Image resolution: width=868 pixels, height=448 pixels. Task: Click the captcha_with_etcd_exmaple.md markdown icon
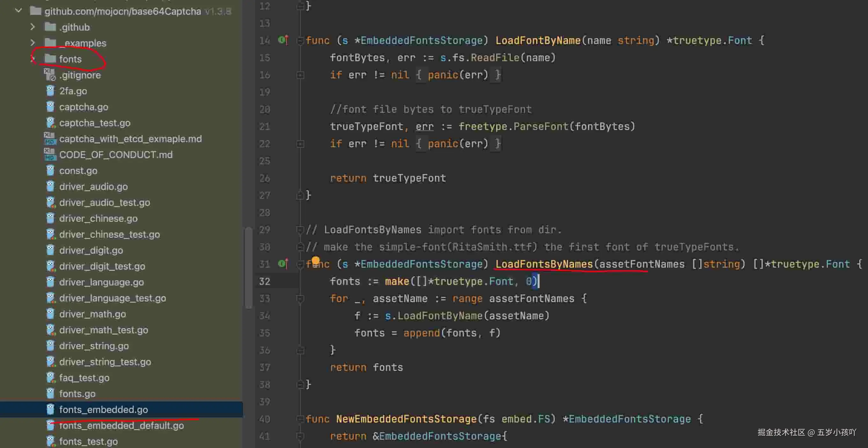click(49, 139)
